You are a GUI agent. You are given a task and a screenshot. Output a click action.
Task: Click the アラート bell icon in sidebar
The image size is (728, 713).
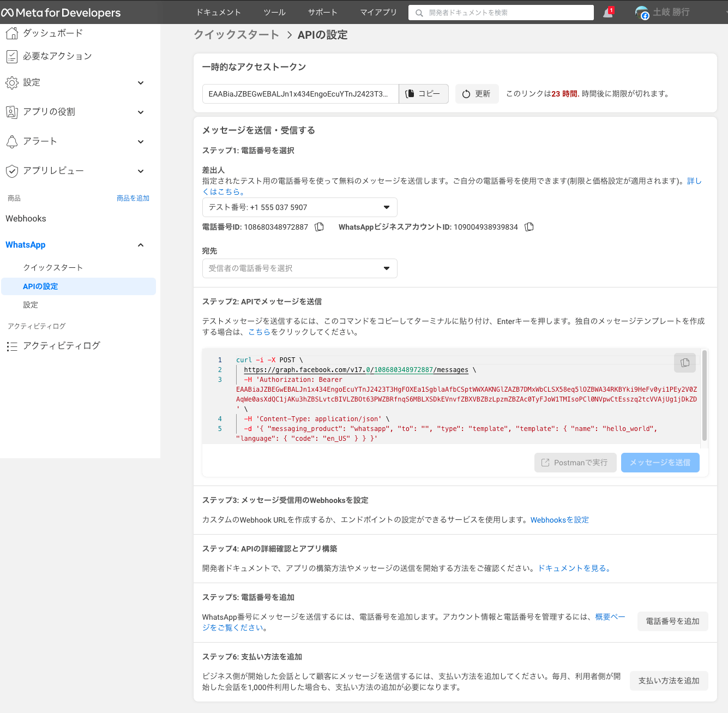pyautogui.click(x=11, y=141)
